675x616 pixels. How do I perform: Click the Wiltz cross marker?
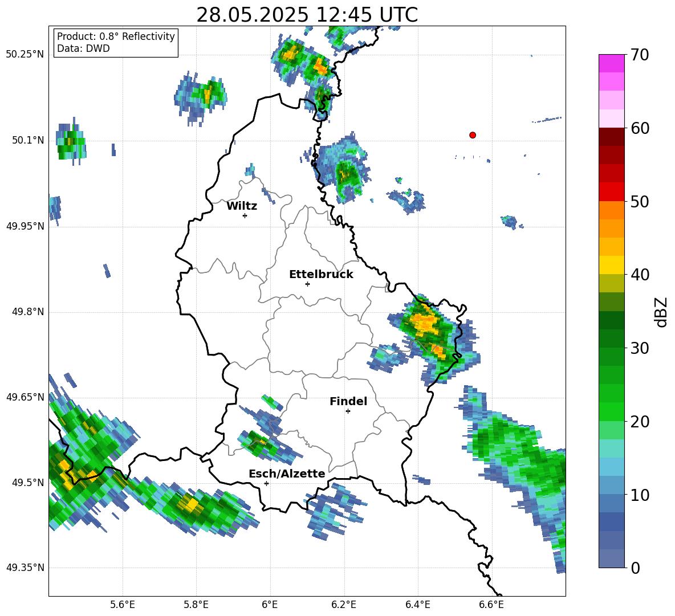(x=245, y=215)
